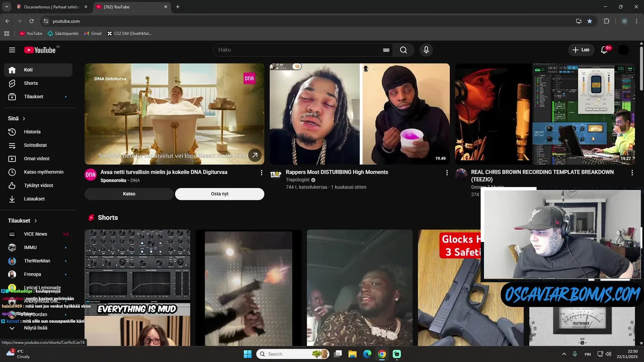Open the Freeopa subscription channel
Viewport: 644px width, 362px height.
coord(38,274)
